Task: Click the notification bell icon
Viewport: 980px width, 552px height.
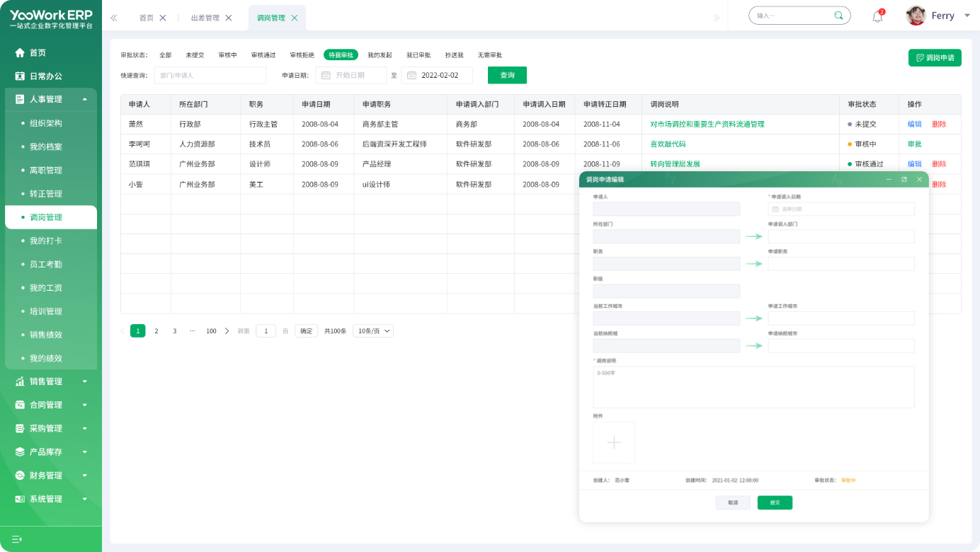Action: [x=877, y=17]
